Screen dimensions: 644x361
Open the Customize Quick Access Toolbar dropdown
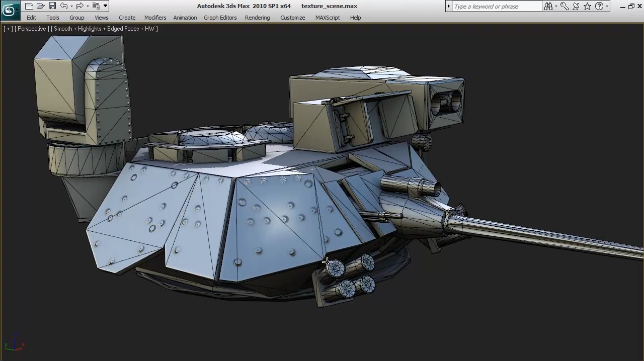[105, 6]
